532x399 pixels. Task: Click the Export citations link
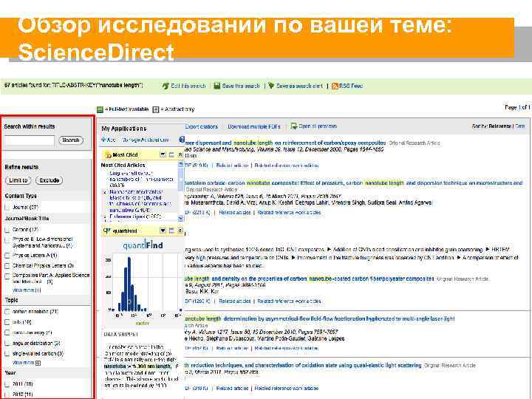202,126
